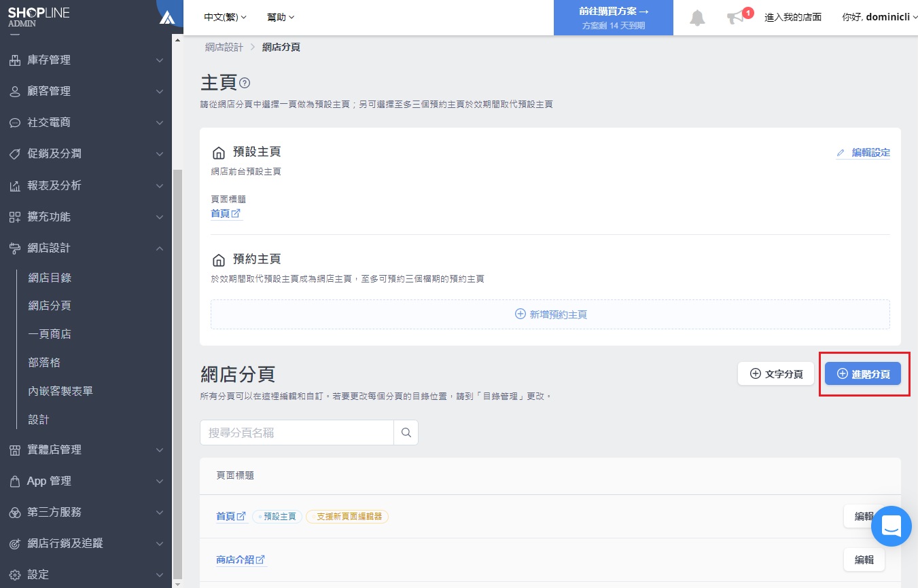Click the SHOPLINE Admin logo
Image resolution: width=918 pixels, height=588 pixels.
[x=39, y=17]
